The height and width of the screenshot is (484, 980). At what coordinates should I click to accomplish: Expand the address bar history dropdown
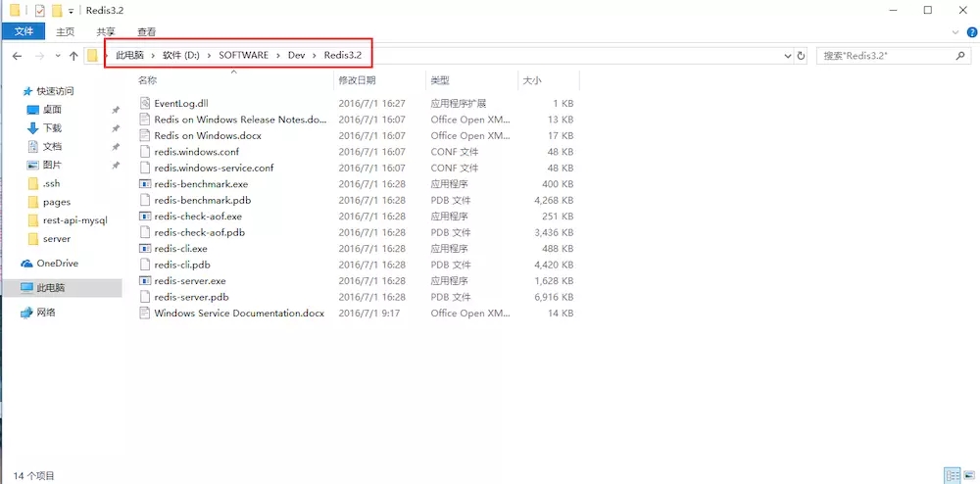pyautogui.click(x=788, y=56)
